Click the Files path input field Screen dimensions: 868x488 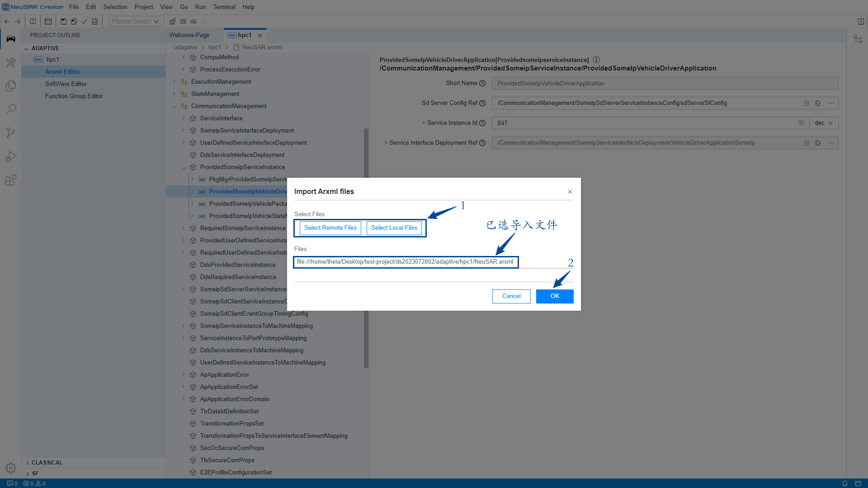pyautogui.click(x=406, y=262)
